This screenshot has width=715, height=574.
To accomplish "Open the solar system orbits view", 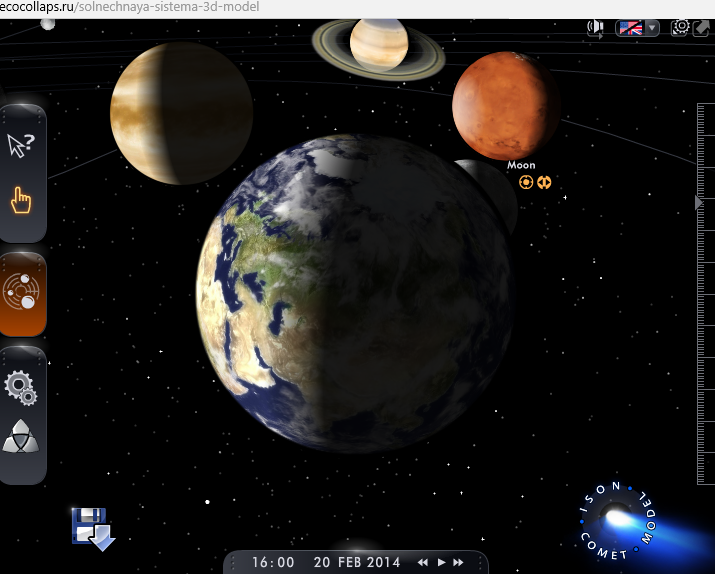I will pyautogui.click(x=21, y=293).
